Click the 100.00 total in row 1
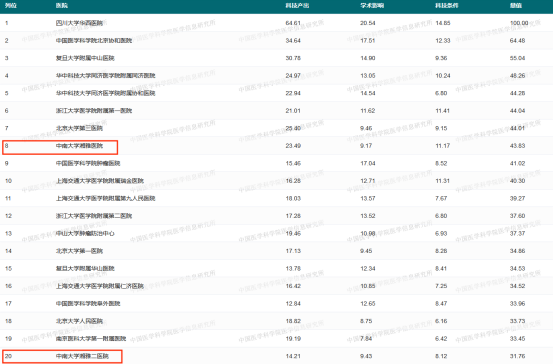553x364 pixels. coord(519,23)
